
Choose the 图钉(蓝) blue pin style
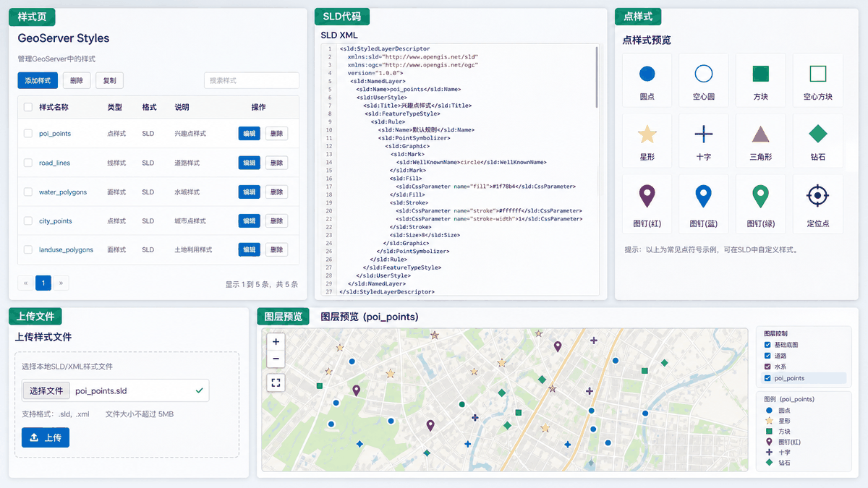pyautogui.click(x=704, y=203)
